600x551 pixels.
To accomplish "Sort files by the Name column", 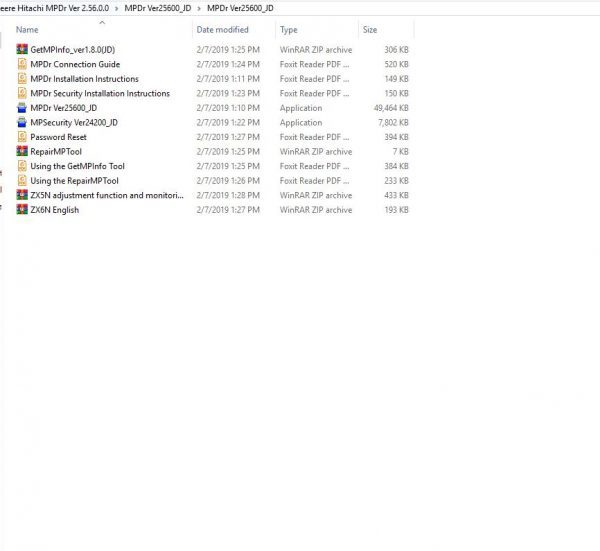I will [27, 30].
